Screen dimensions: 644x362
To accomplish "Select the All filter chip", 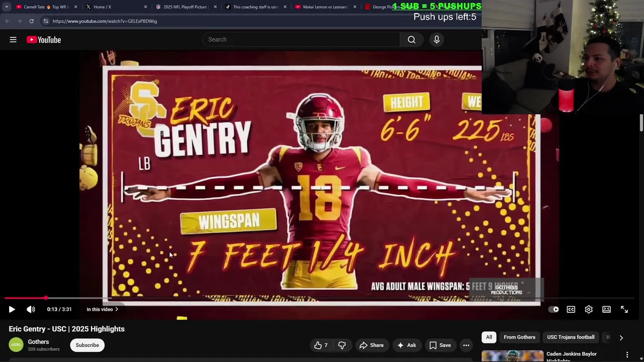I will [489, 337].
